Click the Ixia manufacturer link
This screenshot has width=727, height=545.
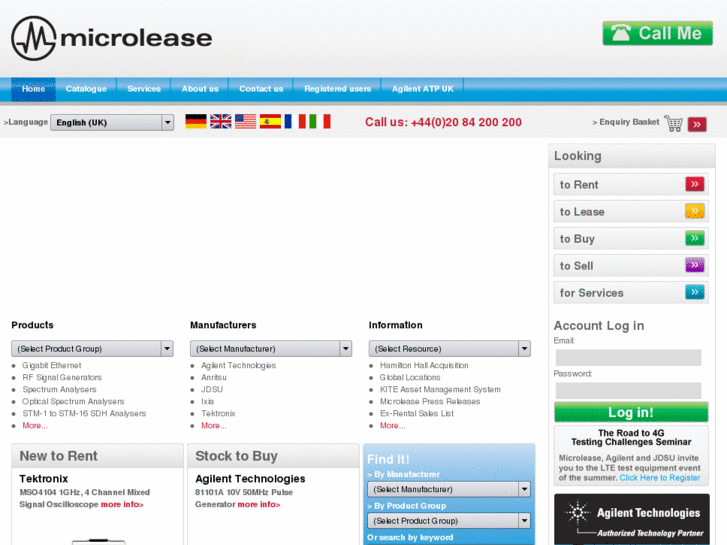(207, 402)
